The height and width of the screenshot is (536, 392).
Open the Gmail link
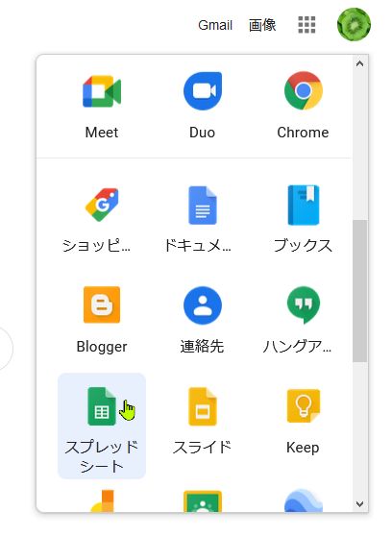(215, 25)
